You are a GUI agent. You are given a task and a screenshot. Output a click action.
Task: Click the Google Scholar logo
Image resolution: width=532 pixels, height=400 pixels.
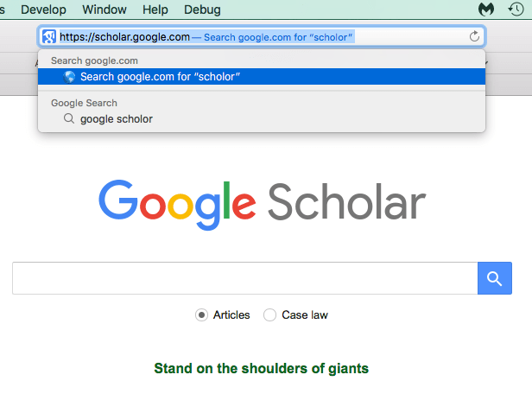click(262, 200)
